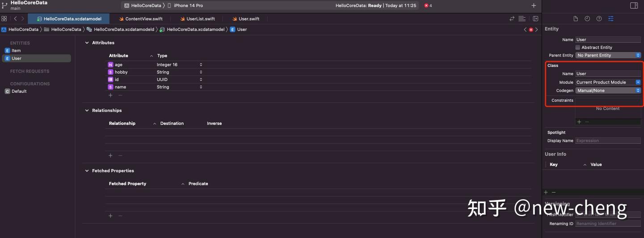Screen dimensions: 644x238
Task: Select the hobby attribute row
Action: 318,72
